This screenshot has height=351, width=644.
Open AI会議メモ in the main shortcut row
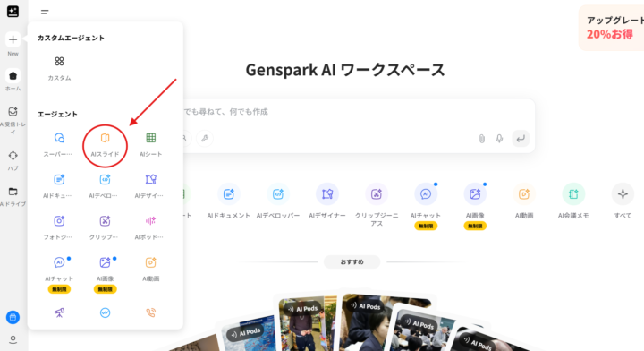coord(573,201)
